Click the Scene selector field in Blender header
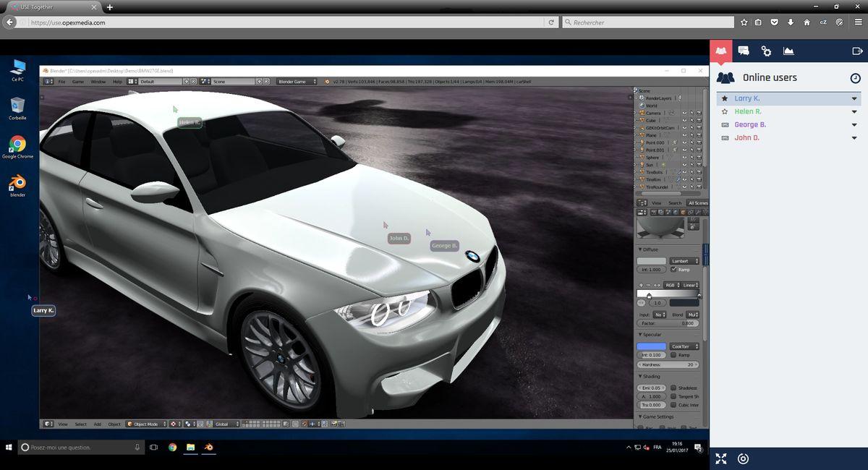The width and height of the screenshot is (868, 470). click(x=233, y=82)
